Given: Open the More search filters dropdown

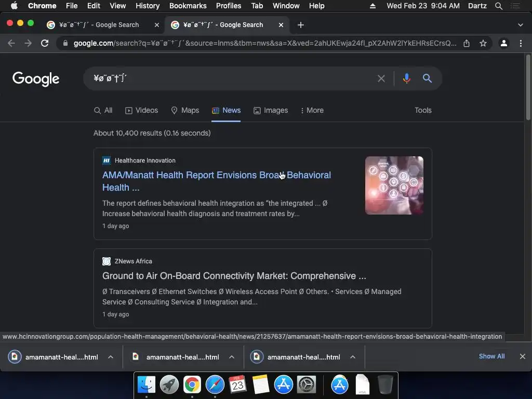Looking at the screenshot, I should coord(312,110).
